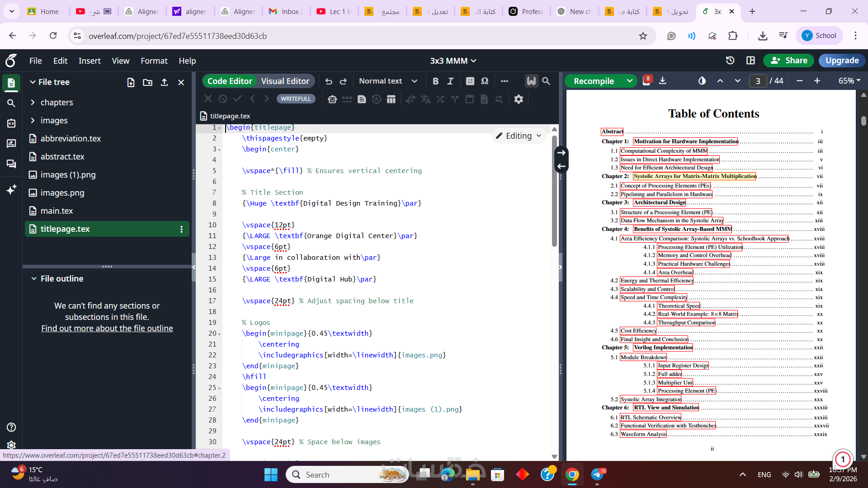The height and width of the screenshot is (488, 868).
Task: Open the editor search magnifier icon
Action: tap(546, 81)
